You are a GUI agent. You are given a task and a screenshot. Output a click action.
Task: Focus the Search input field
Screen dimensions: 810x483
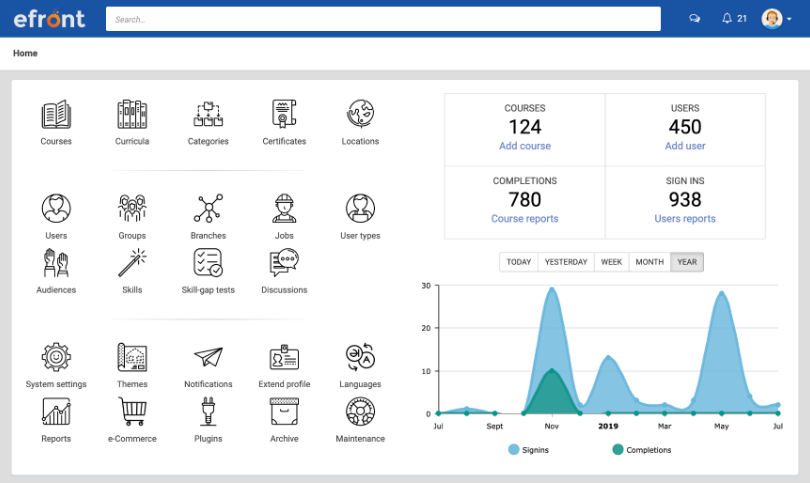click(383, 19)
